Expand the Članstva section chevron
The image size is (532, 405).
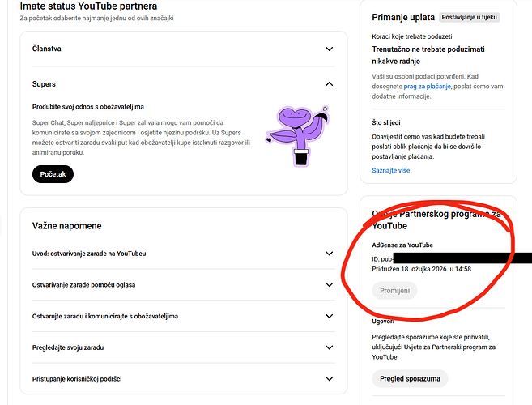coord(329,49)
